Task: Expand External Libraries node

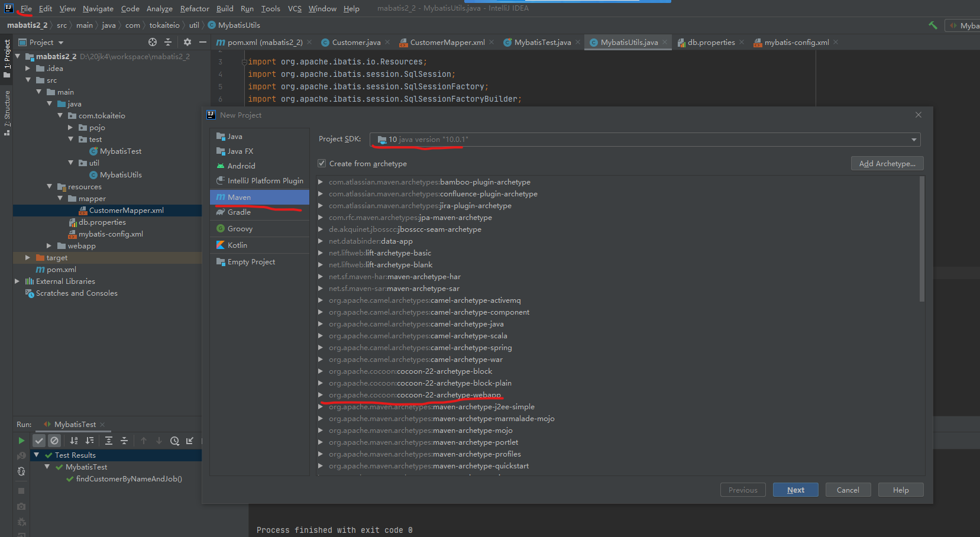Action: (17, 282)
